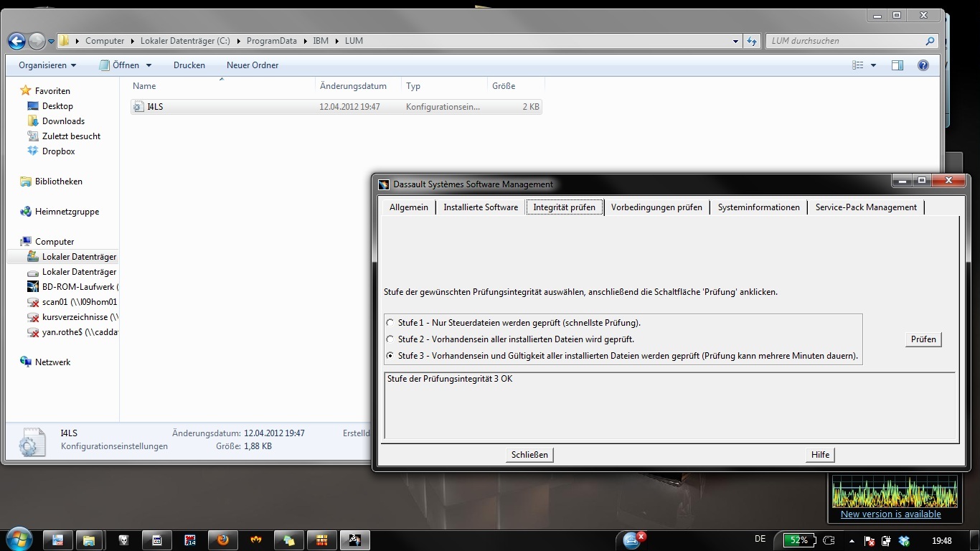
Task: Select ProgramData in the address breadcrumb
Action: click(x=271, y=41)
